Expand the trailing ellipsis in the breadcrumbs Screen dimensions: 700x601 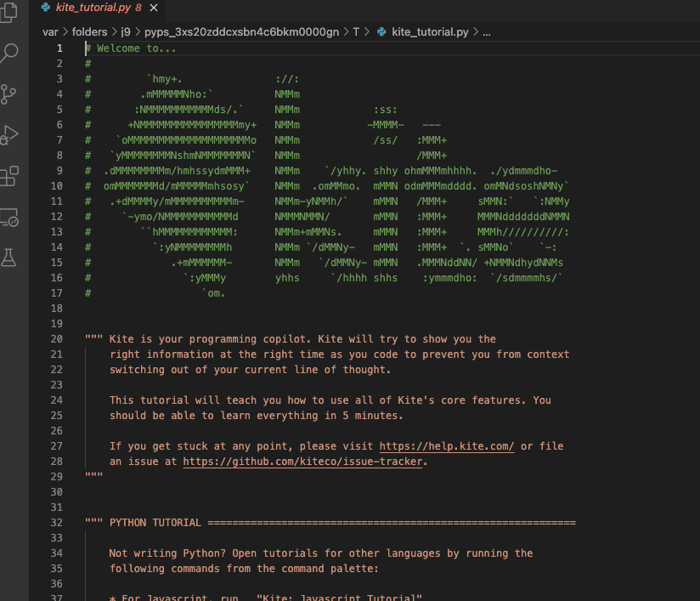[x=485, y=31]
